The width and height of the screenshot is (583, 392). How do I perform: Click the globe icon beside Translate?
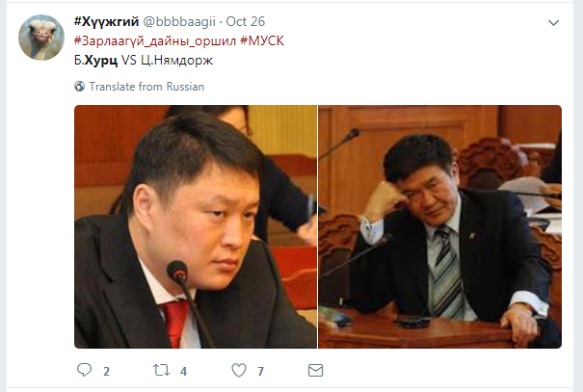(x=80, y=87)
